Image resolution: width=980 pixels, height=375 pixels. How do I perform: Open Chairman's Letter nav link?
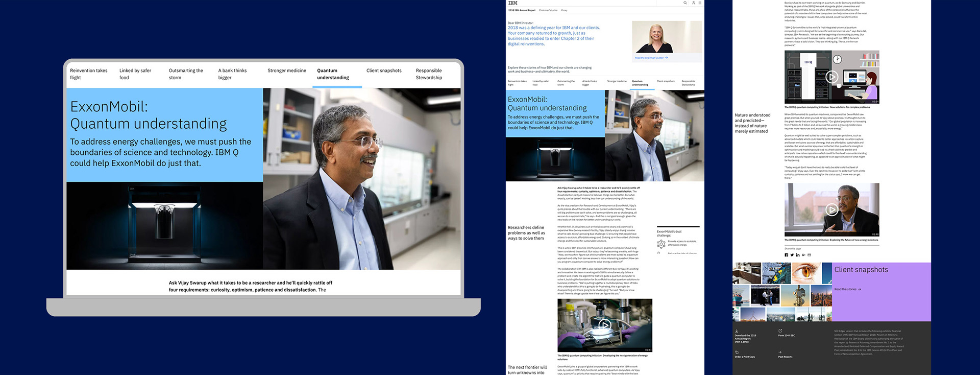click(548, 10)
